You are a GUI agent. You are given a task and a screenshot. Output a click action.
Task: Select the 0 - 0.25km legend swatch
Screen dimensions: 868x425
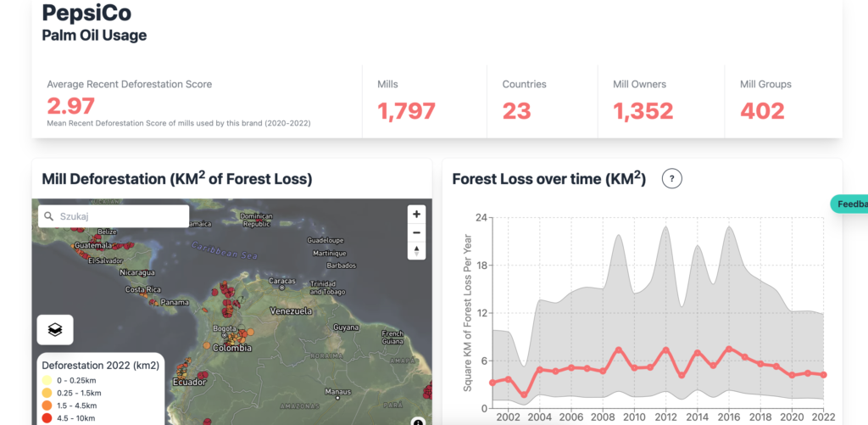coord(47,381)
